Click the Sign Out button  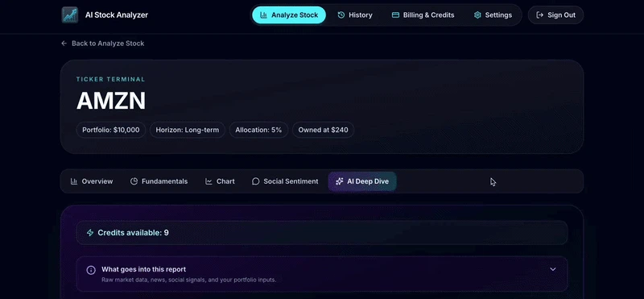point(555,15)
